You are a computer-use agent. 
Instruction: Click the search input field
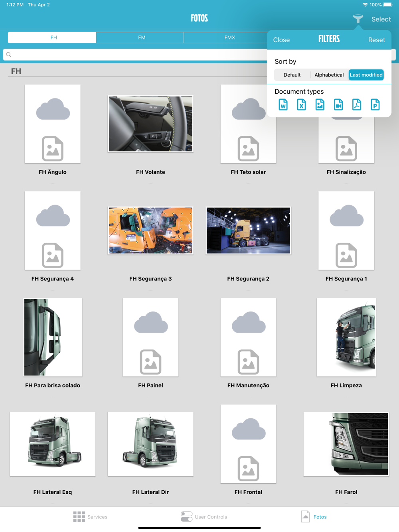coord(136,55)
